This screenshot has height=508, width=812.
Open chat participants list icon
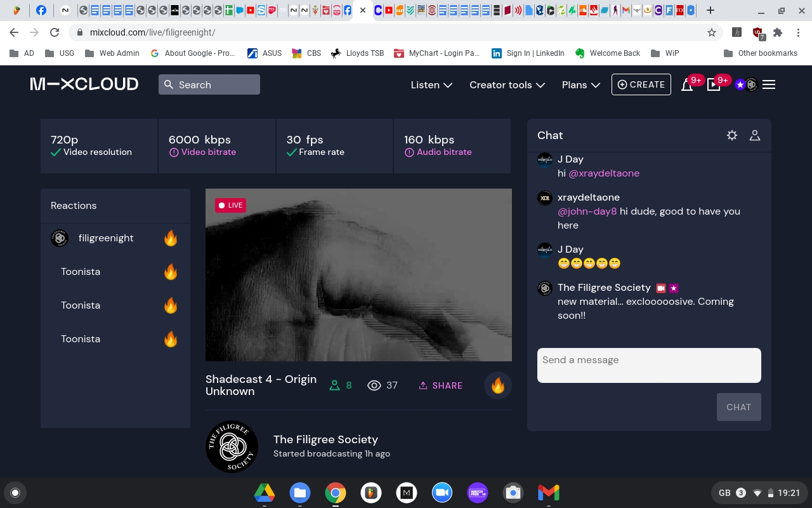[755, 135]
